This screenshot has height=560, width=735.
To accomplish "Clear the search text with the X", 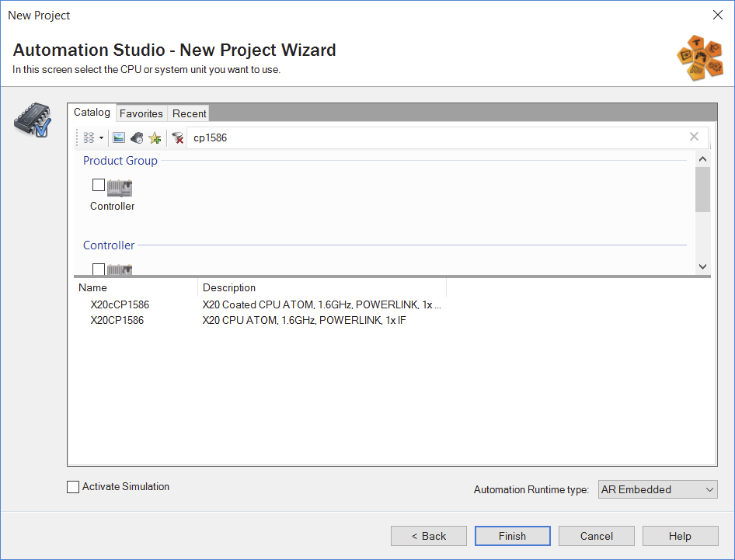I will tap(695, 137).
